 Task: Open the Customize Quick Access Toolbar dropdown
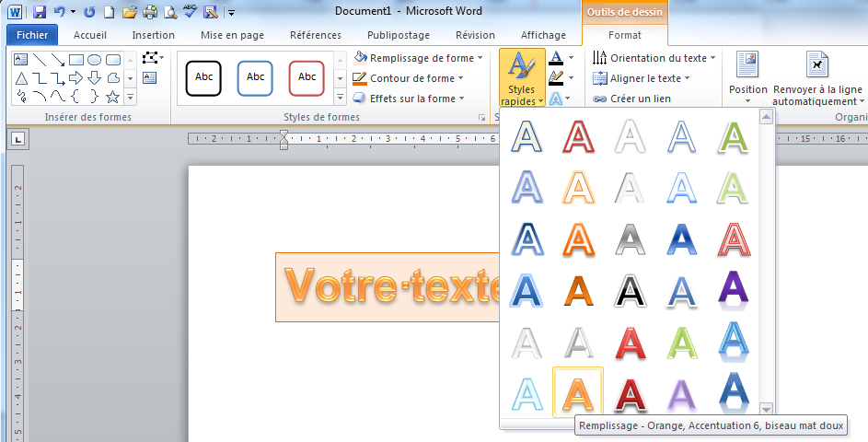click(x=231, y=12)
